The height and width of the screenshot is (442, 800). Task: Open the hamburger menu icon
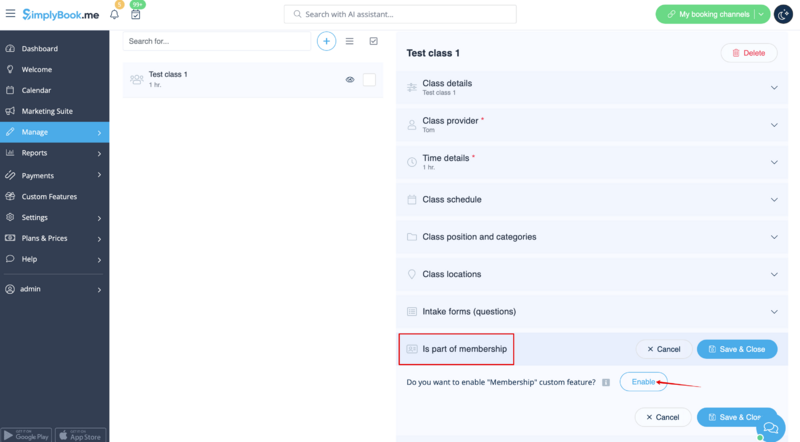pyautogui.click(x=10, y=13)
